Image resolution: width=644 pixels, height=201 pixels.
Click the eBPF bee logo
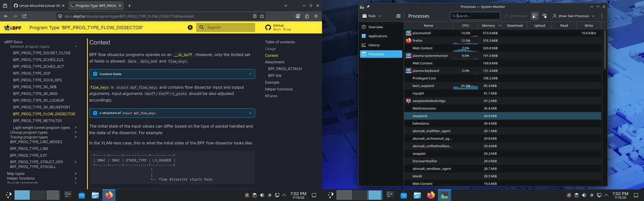coord(13,28)
